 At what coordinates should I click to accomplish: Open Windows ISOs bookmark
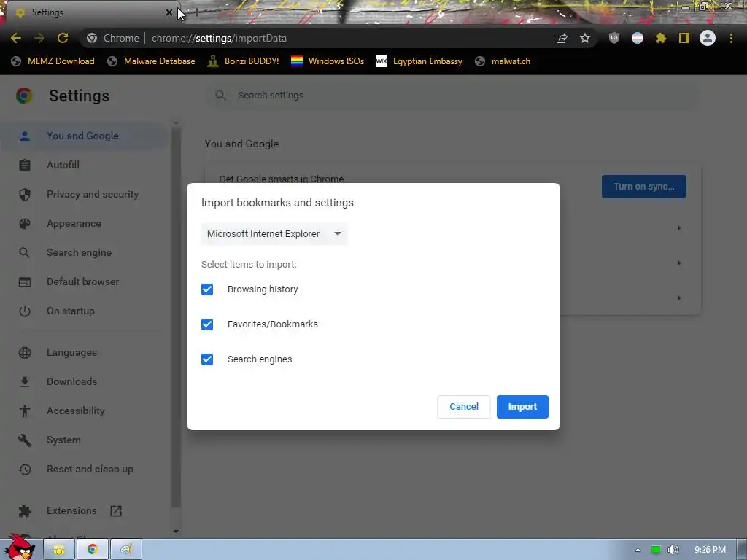328,61
